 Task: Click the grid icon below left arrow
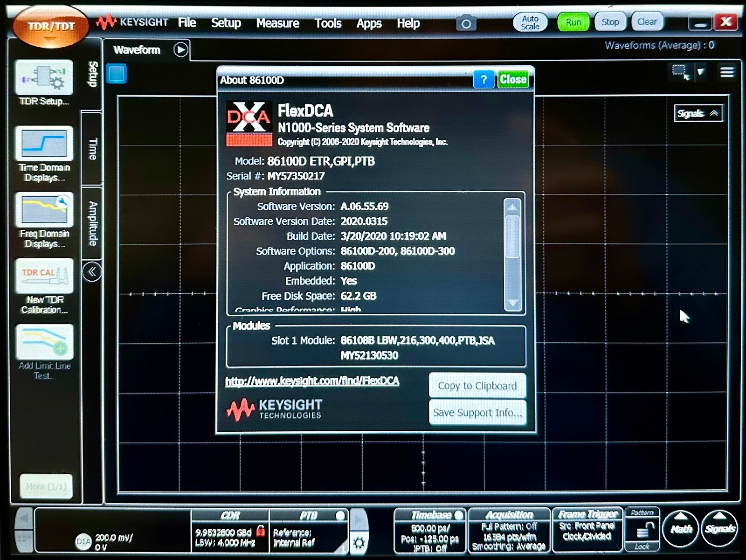24,542
